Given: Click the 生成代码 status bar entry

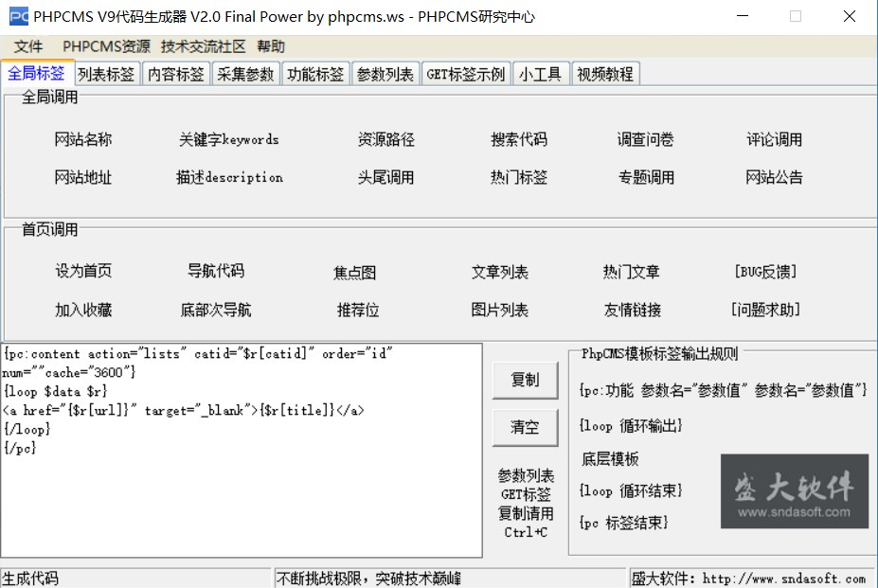Looking at the screenshot, I should point(30,579).
